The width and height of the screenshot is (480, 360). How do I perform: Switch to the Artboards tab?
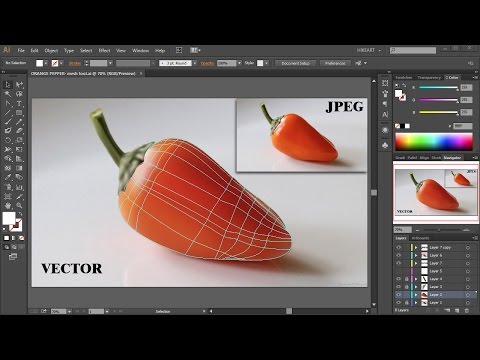click(420, 238)
